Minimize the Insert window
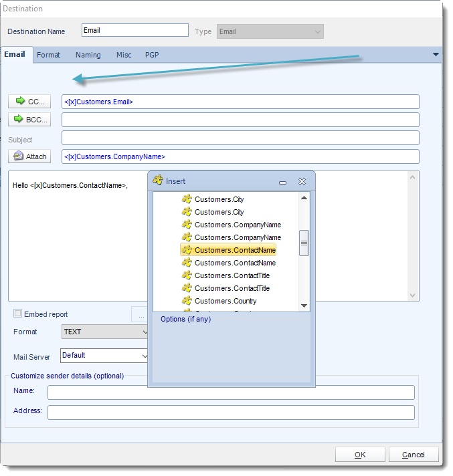The image size is (453, 476). click(x=282, y=182)
